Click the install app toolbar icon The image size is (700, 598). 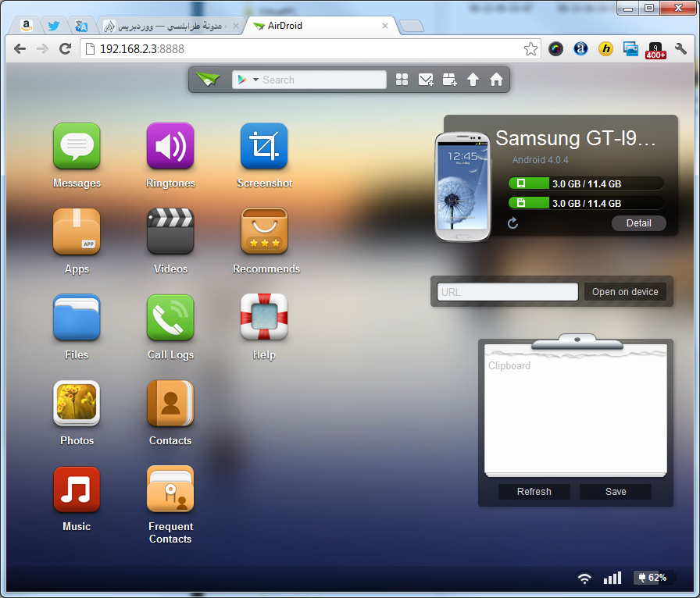pyautogui.click(x=449, y=80)
